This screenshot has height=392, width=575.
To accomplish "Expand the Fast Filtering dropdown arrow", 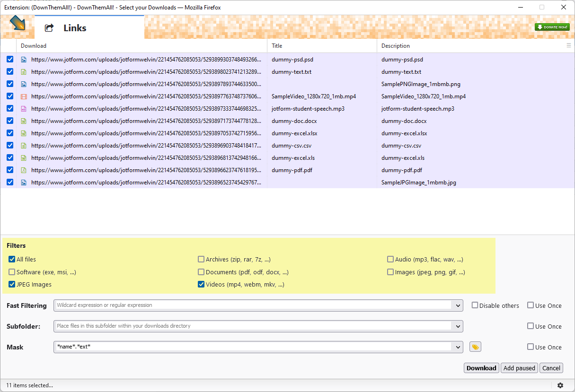I will tap(458, 305).
